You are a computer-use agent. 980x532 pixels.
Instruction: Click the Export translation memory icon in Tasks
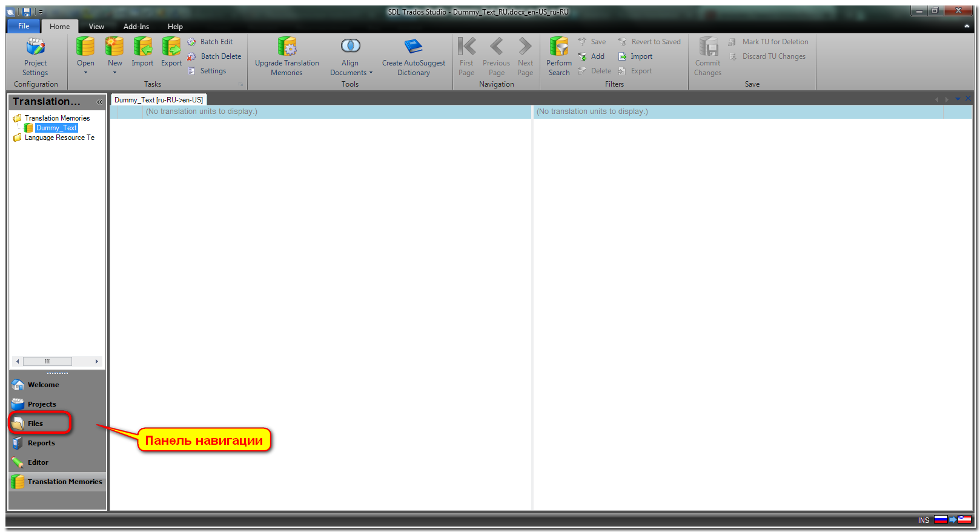(171, 47)
